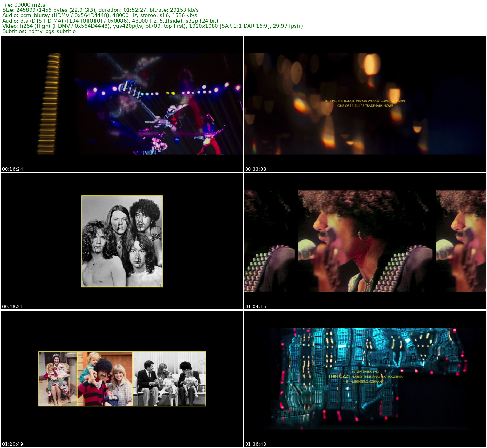Click the 00:33:08 timestamp label
The height and width of the screenshot is (448, 487).
[256, 169]
